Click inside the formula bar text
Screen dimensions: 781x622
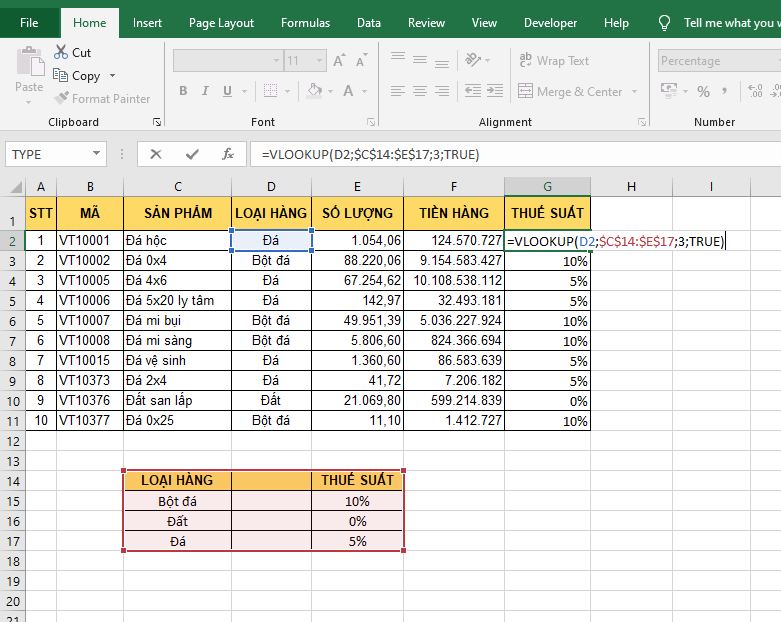371,155
